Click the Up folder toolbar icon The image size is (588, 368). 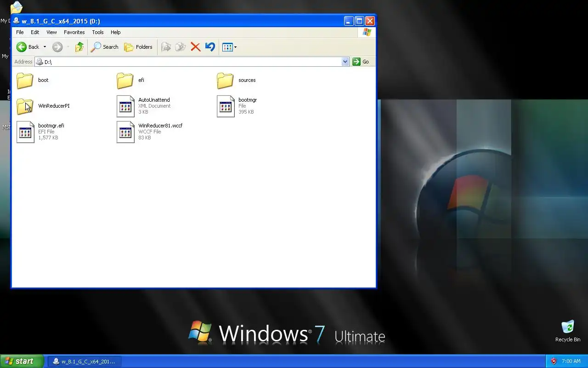[x=79, y=47]
